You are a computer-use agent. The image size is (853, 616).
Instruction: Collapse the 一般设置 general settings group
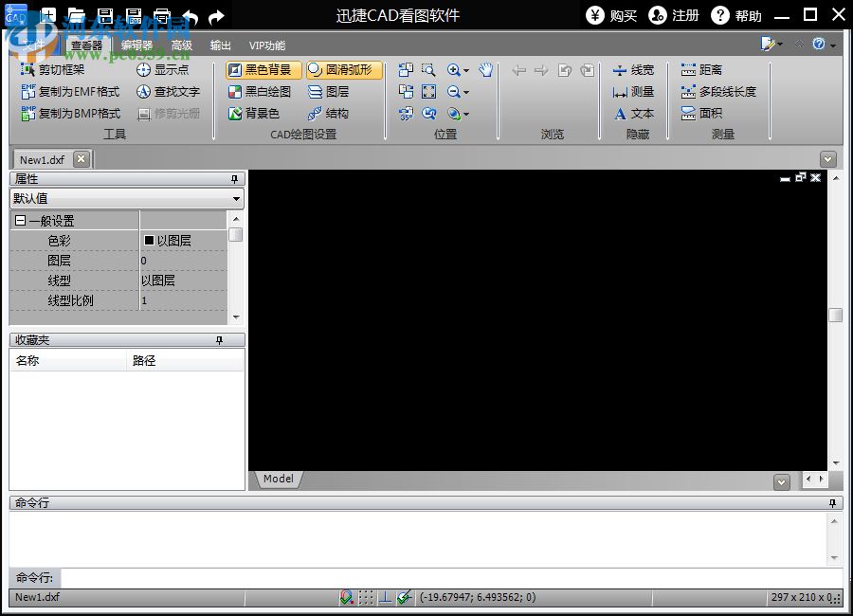20,221
